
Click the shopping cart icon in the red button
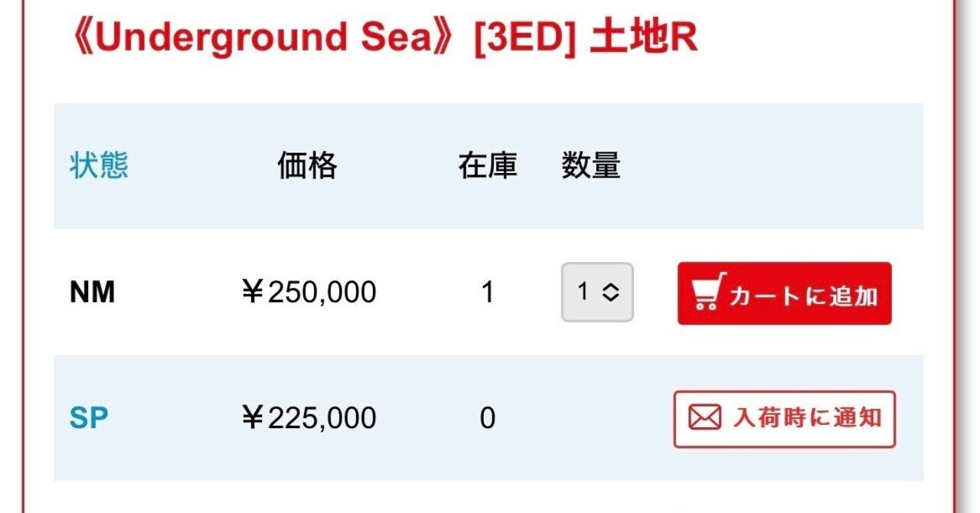[x=707, y=292]
